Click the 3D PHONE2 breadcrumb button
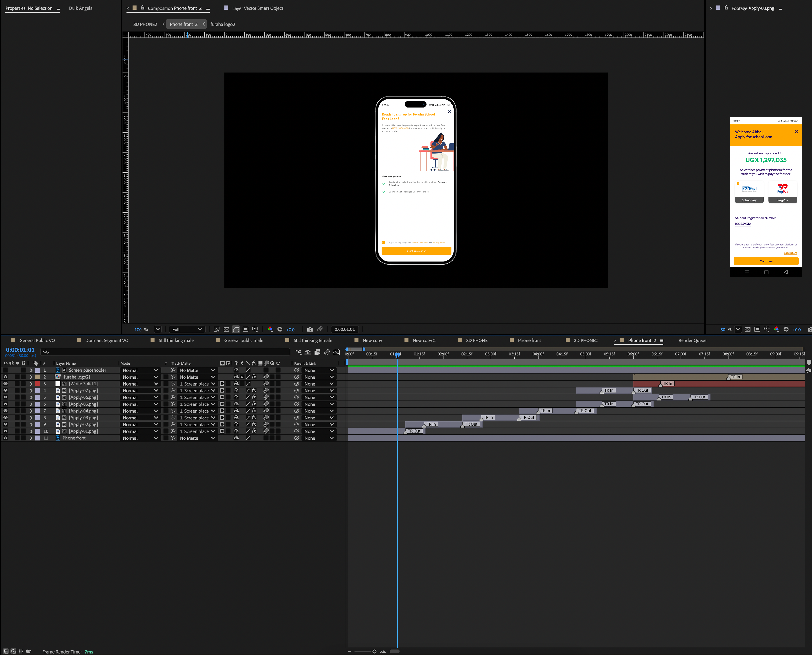The image size is (812, 655). click(x=145, y=24)
